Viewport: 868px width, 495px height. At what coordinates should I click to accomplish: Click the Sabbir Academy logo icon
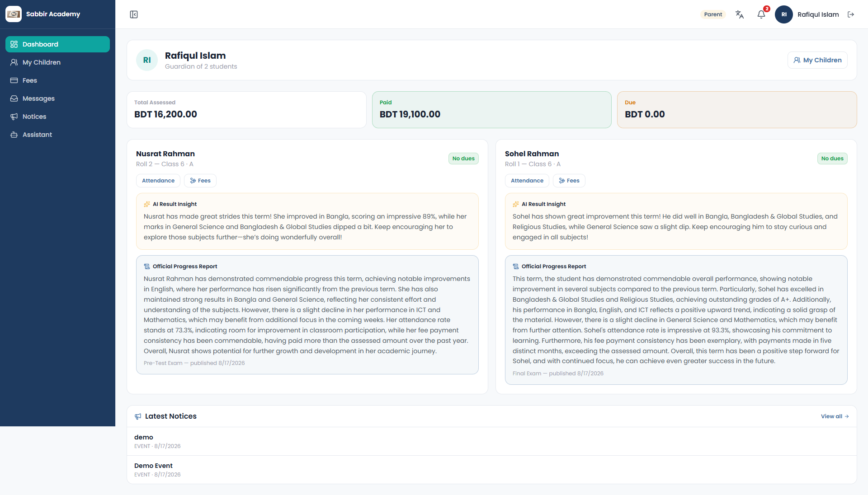pyautogui.click(x=14, y=14)
